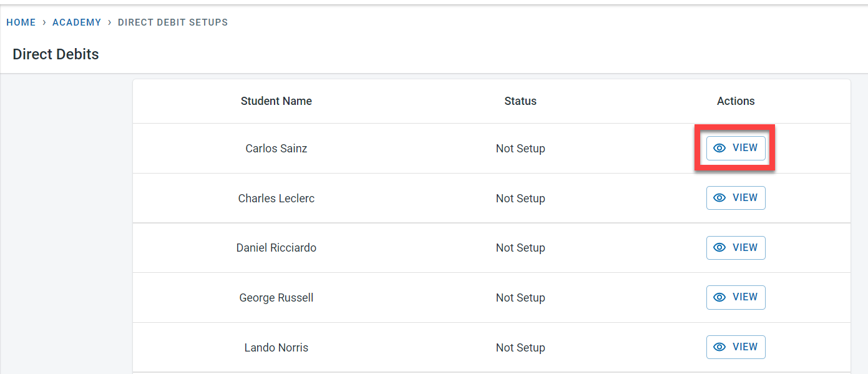This screenshot has height=374, width=868.
Task: Go to HOME via the breadcrumb
Action: pyautogui.click(x=21, y=22)
